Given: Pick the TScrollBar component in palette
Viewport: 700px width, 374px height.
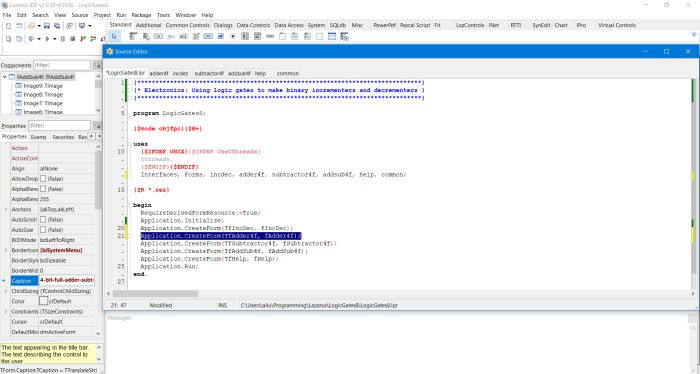Looking at the screenshot, I should [x=270, y=37].
